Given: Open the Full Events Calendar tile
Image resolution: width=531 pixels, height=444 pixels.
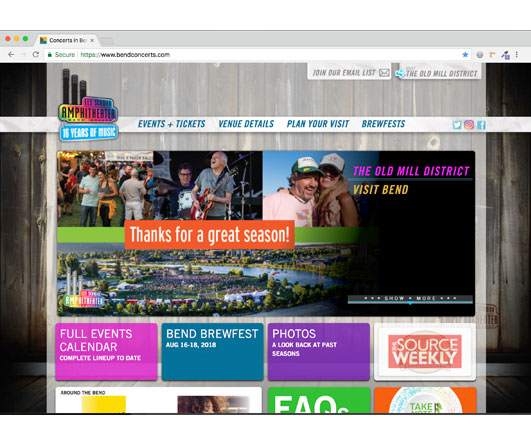Looking at the screenshot, I should point(106,352).
